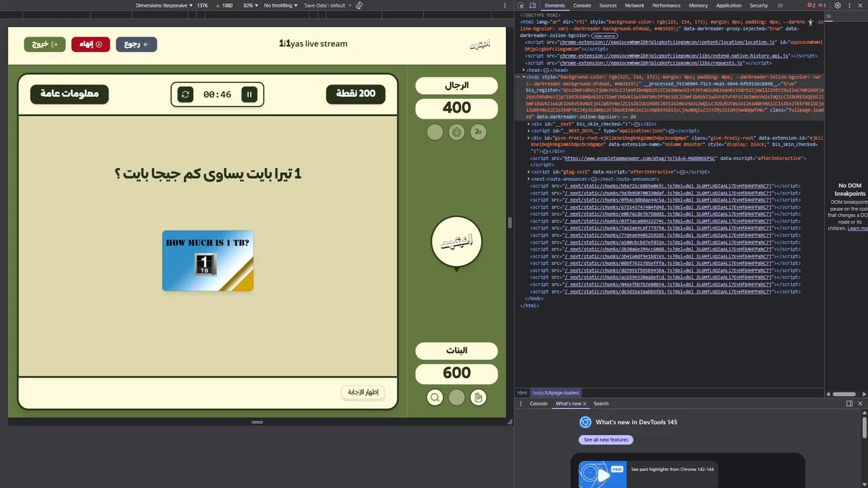Switch to the Memory tab
868x488 pixels.
click(698, 5)
